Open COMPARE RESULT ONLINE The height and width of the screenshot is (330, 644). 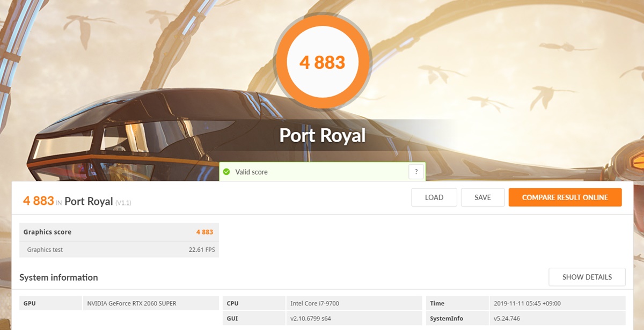(x=565, y=197)
